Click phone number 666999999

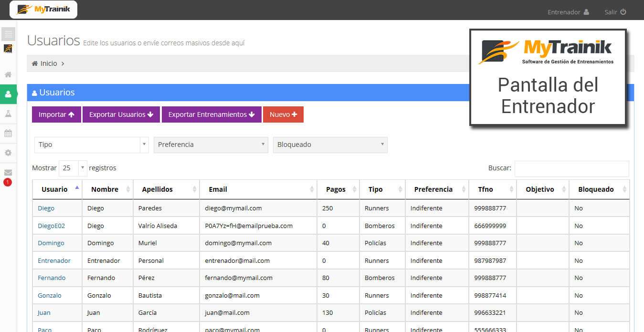pyautogui.click(x=490, y=226)
